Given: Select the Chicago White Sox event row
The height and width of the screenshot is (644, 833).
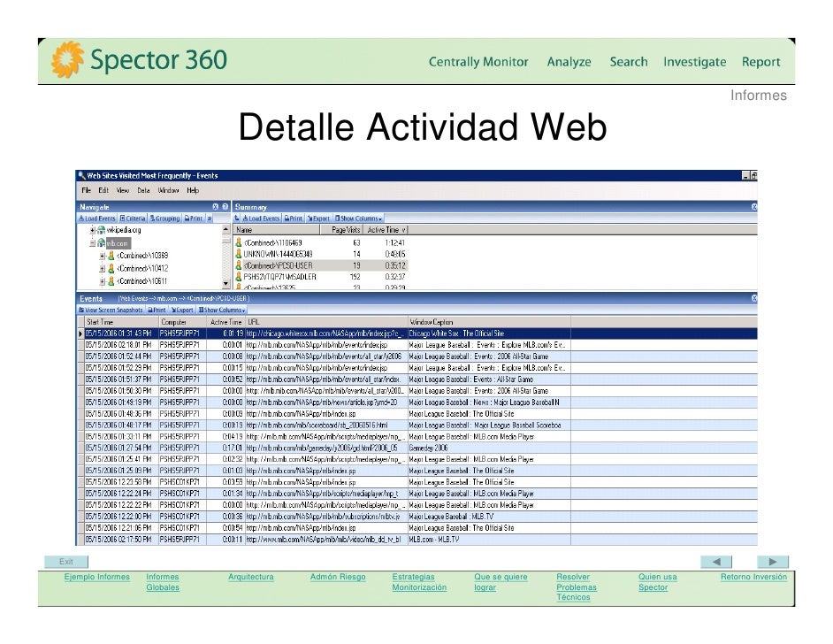Looking at the screenshot, I should (x=417, y=333).
